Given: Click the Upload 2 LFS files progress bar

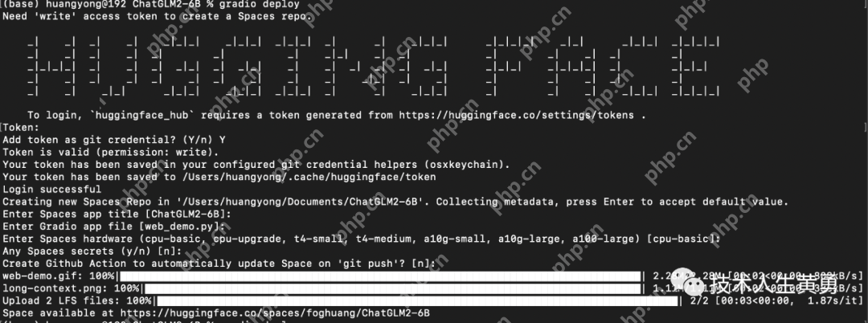Looking at the screenshot, I should [417, 301].
